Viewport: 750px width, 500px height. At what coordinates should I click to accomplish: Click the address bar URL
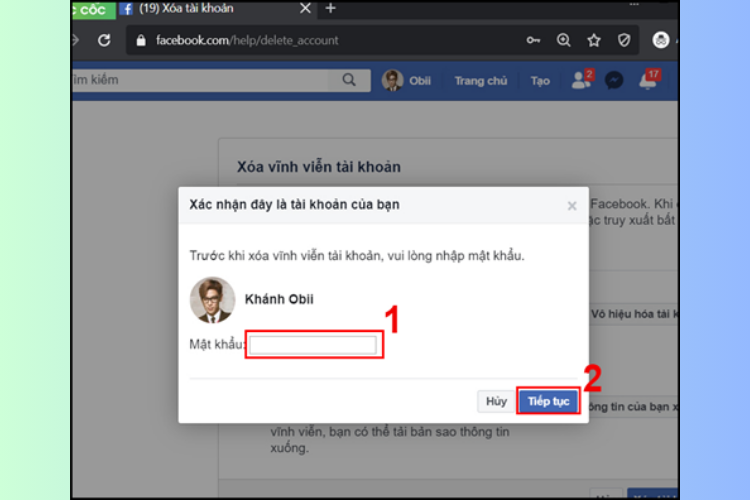[x=247, y=40]
